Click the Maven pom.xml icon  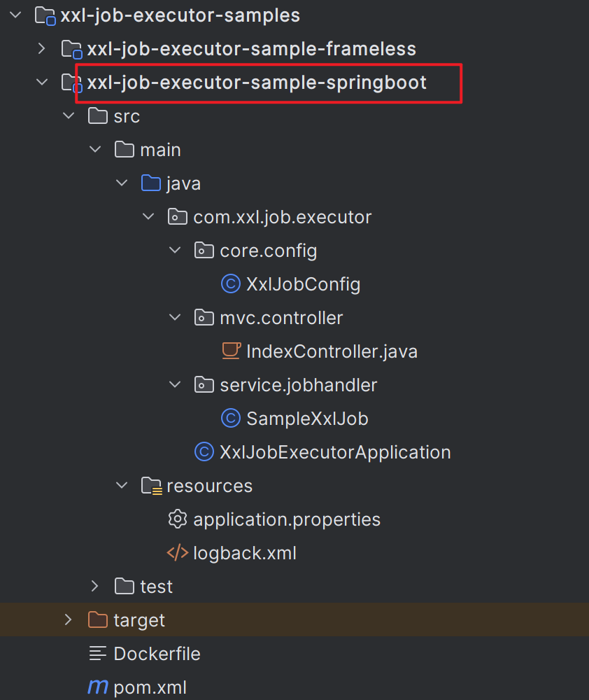[x=97, y=687]
